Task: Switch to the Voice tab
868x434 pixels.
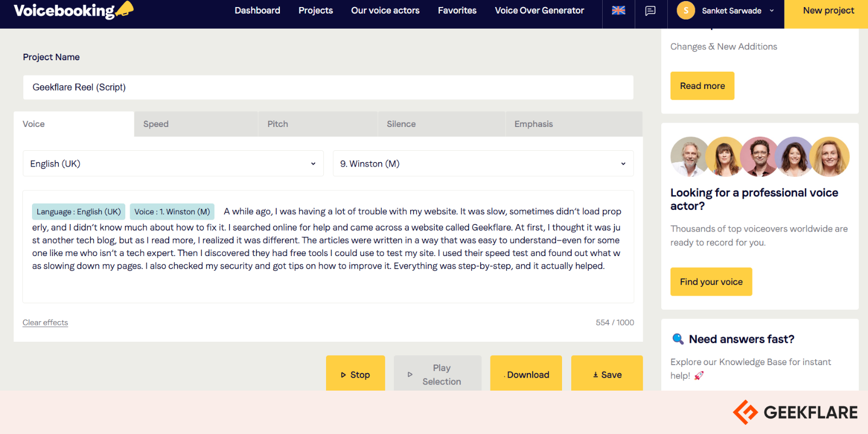Action: coord(74,124)
